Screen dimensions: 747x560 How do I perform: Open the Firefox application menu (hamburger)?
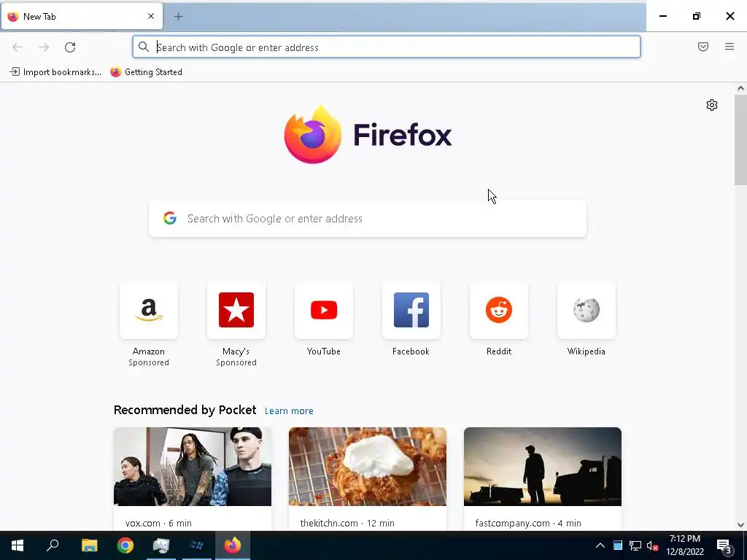tap(729, 47)
